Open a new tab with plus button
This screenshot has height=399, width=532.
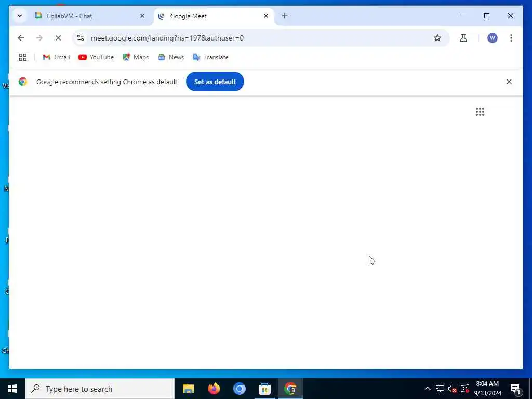(284, 16)
